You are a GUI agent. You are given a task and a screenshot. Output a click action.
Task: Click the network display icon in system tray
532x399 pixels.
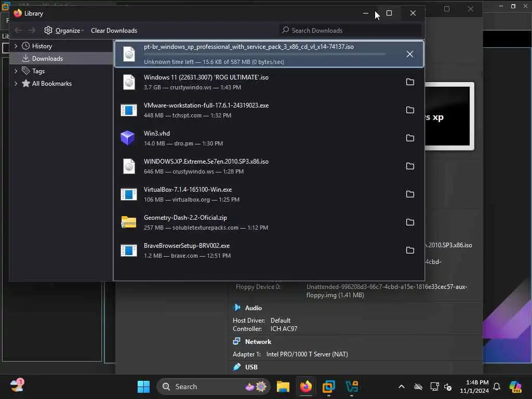(434, 387)
